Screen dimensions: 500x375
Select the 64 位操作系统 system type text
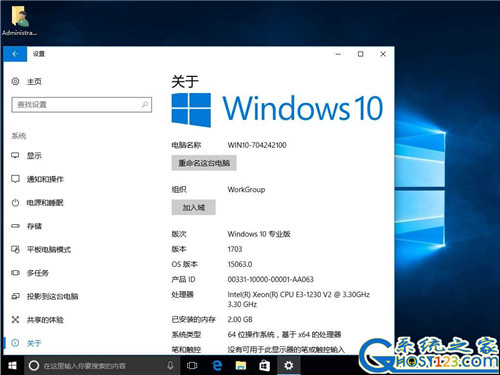coord(284,334)
